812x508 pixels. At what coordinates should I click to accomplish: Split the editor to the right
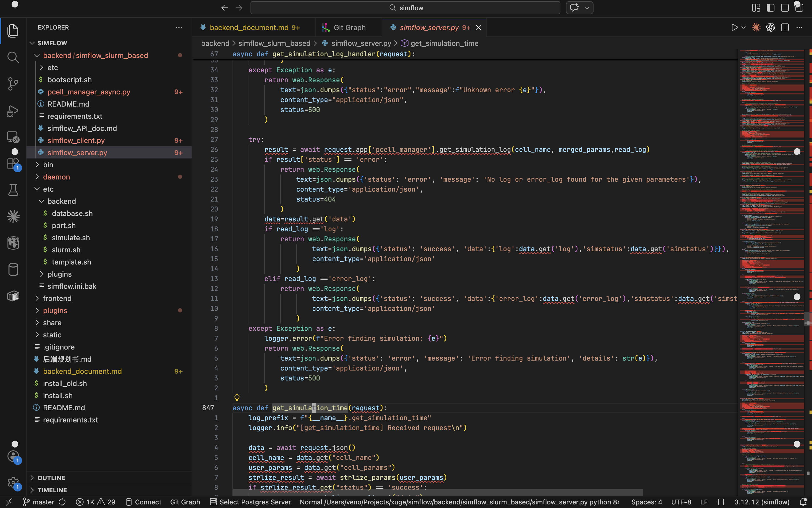click(x=785, y=28)
